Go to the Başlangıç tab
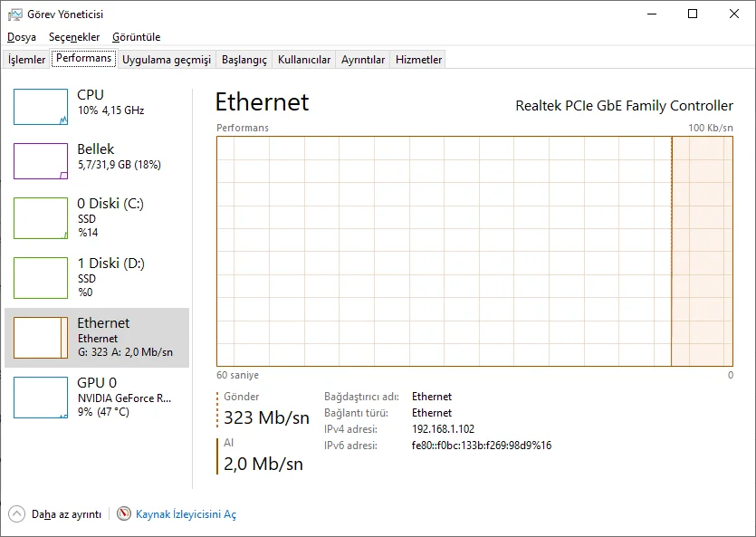Image resolution: width=756 pixels, height=537 pixels. coord(244,60)
